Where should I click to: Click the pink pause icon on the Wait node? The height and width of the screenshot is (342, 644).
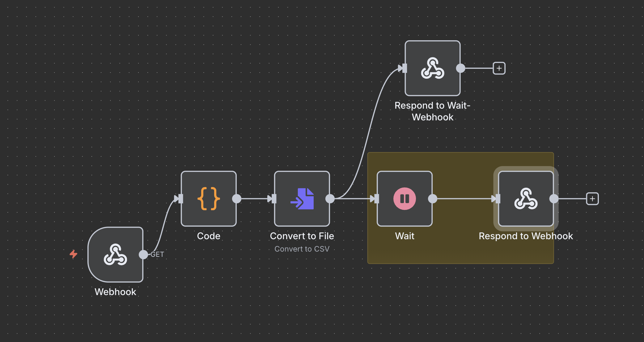pyautogui.click(x=404, y=199)
